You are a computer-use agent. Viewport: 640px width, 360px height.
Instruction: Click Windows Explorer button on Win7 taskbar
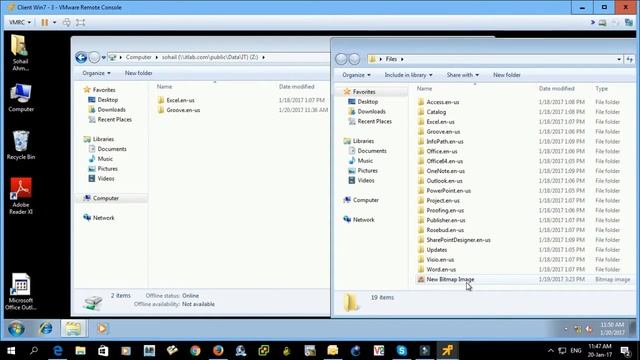tap(73, 329)
